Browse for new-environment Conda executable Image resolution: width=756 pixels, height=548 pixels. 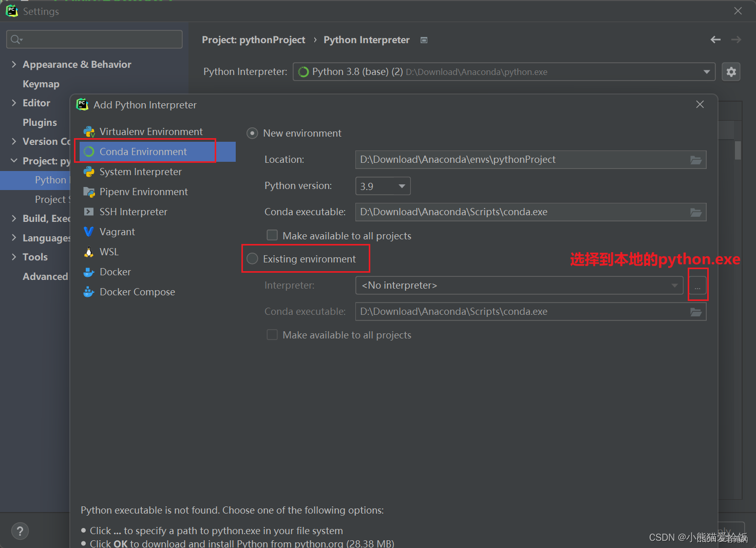696,212
